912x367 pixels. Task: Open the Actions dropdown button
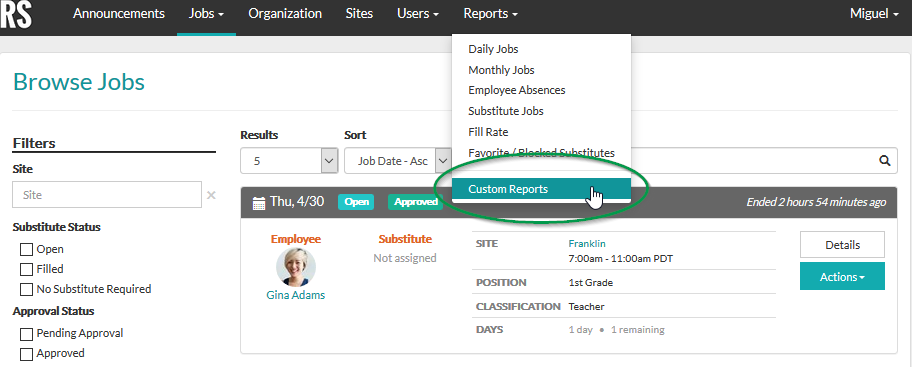coord(842,277)
